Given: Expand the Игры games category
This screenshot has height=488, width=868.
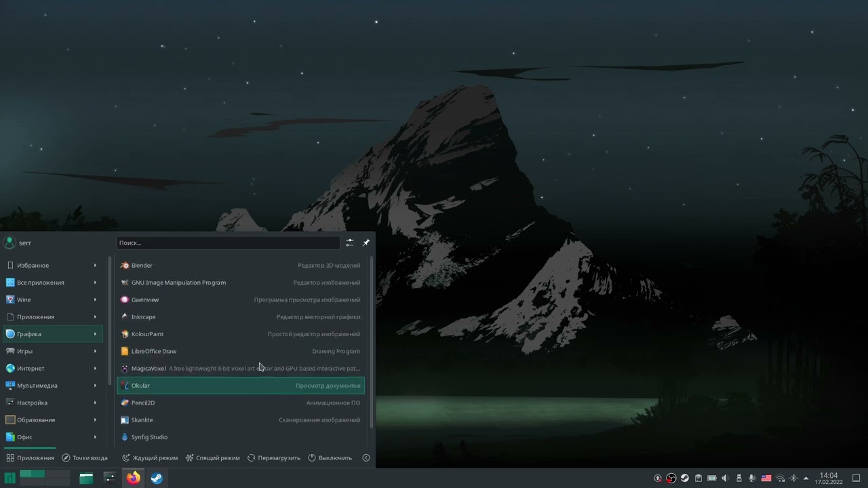Looking at the screenshot, I should [x=53, y=351].
